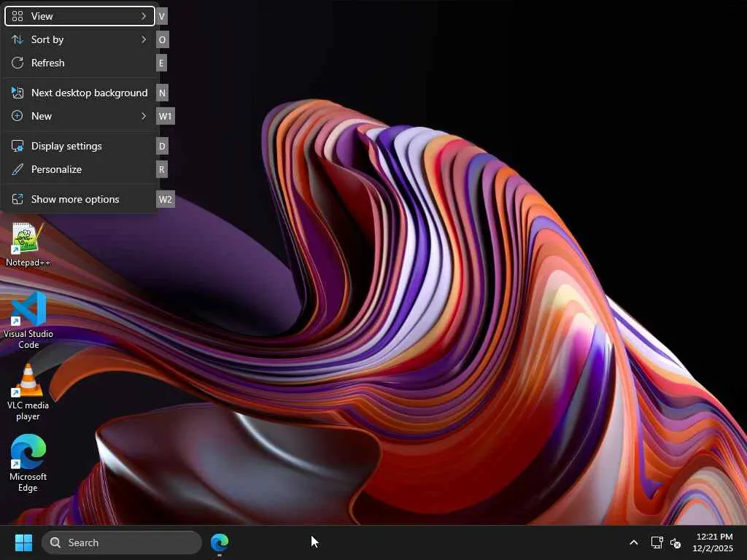The width and height of the screenshot is (747, 560).
Task: Select Next desktop background
Action: [x=80, y=93]
